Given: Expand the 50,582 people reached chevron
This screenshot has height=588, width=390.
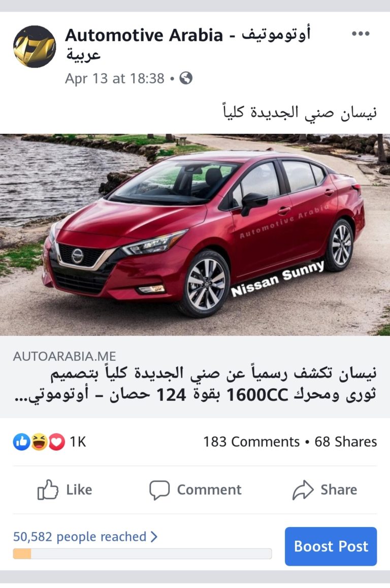Looking at the screenshot, I should pyautogui.click(x=154, y=537).
